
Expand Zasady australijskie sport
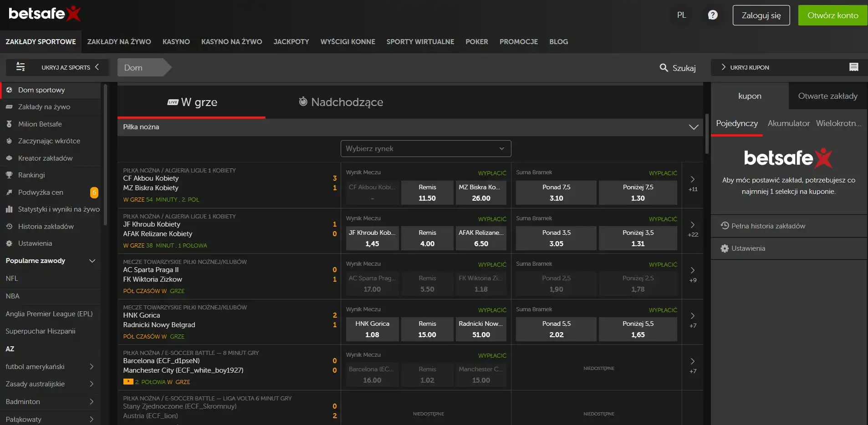point(92,384)
